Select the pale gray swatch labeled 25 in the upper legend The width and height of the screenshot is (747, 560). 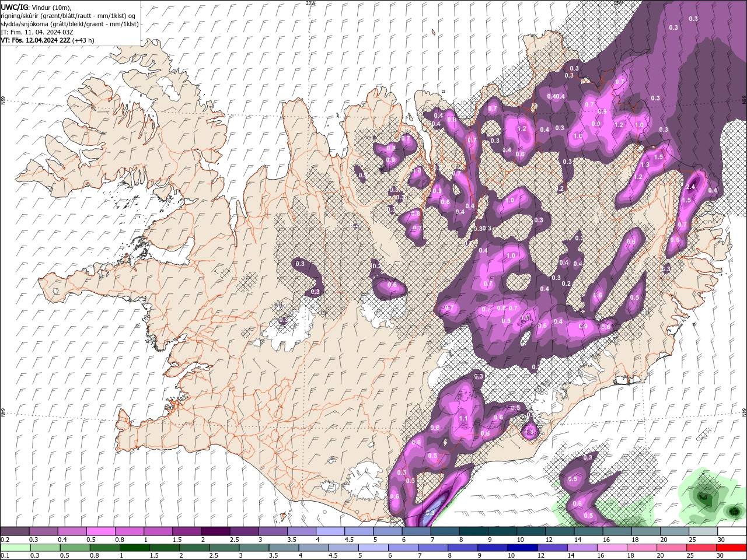pyautogui.click(x=702, y=531)
